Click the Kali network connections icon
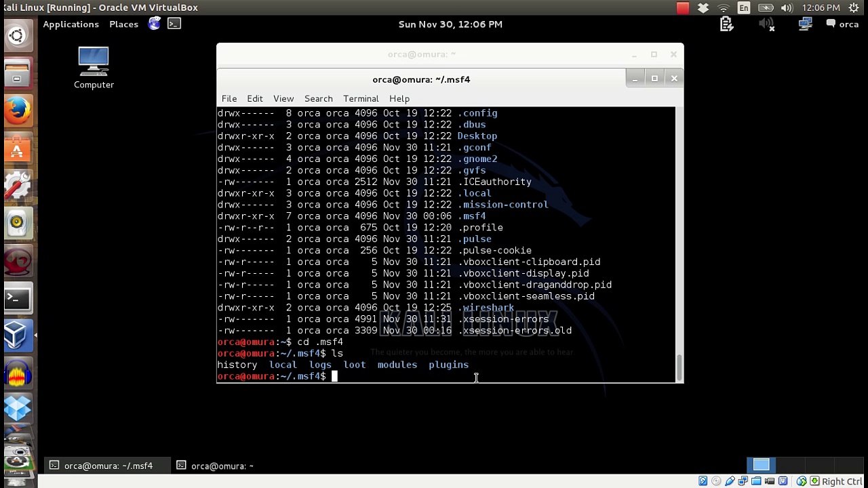This screenshot has height=488, width=868. click(805, 24)
